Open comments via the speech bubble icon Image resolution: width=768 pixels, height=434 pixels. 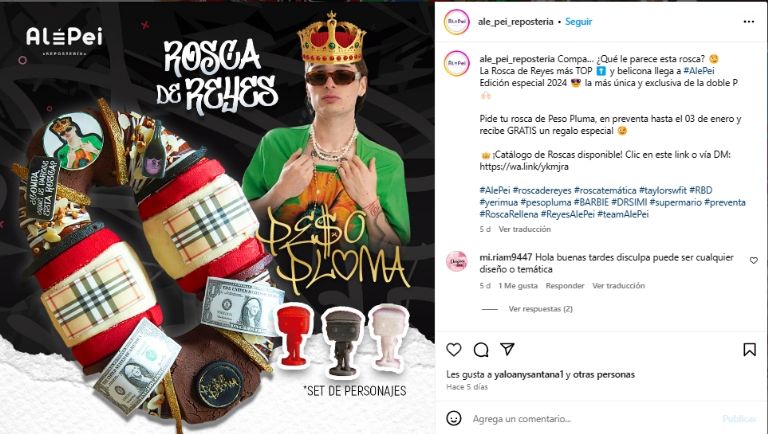pos(481,349)
